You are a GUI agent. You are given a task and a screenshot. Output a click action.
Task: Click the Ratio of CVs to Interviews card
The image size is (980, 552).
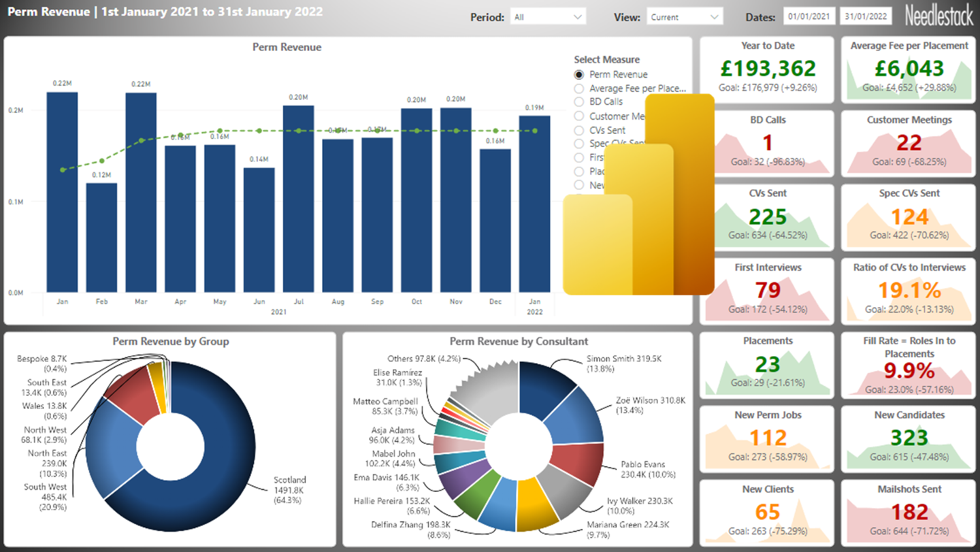pos(908,289)
